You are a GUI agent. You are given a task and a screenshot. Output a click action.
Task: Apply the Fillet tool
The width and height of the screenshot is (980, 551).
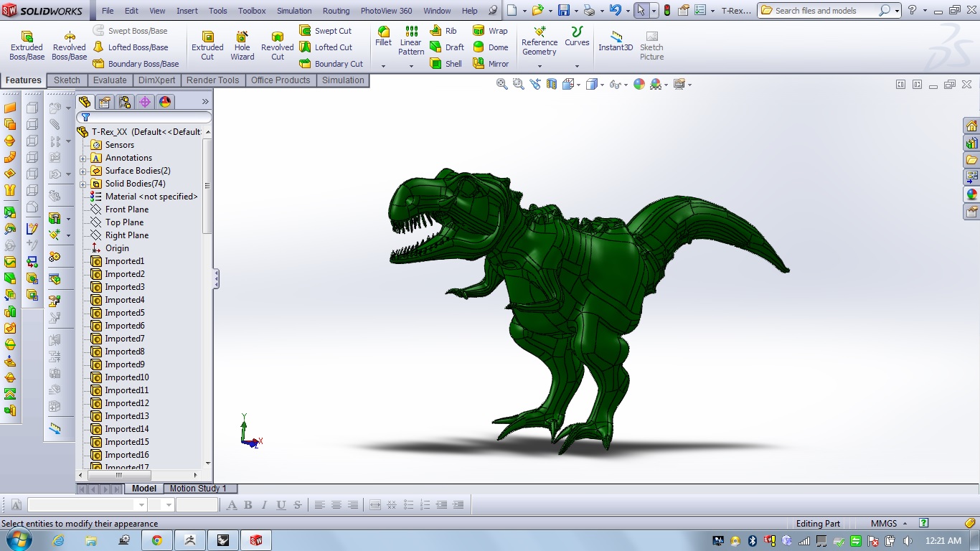[384, 36]
